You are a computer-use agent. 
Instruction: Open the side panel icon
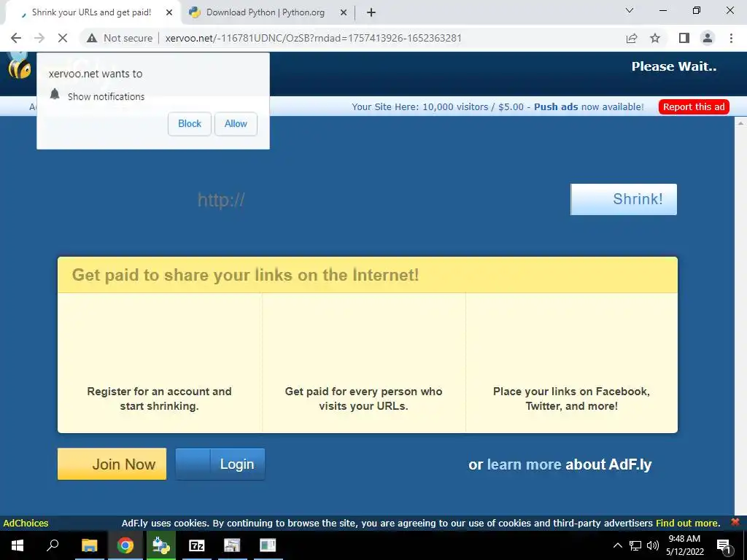[684, 38]
